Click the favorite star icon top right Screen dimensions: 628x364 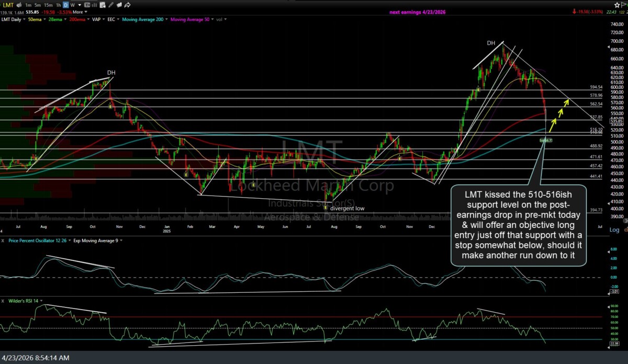tap(617, 5)
